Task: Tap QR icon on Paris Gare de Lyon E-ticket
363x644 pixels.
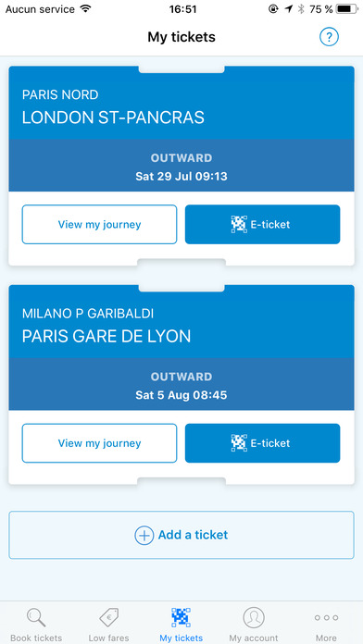Action: [x=239, y=443]
